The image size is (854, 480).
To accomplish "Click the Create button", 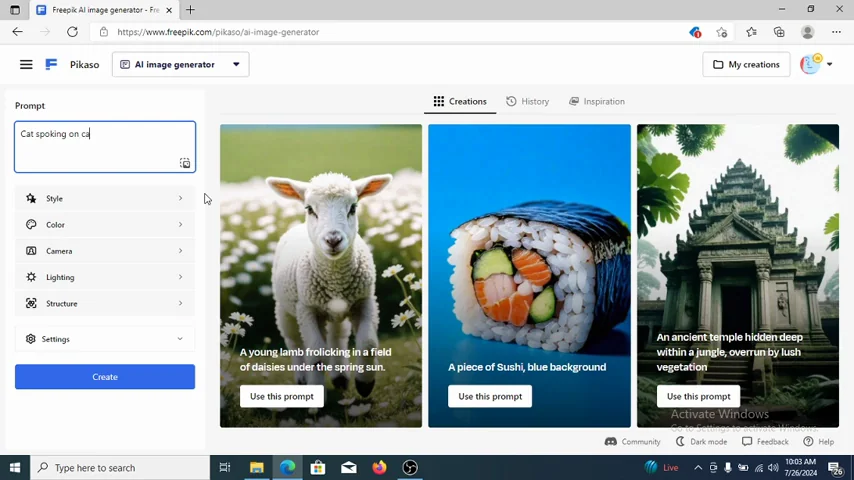I will tap(105, 376).
